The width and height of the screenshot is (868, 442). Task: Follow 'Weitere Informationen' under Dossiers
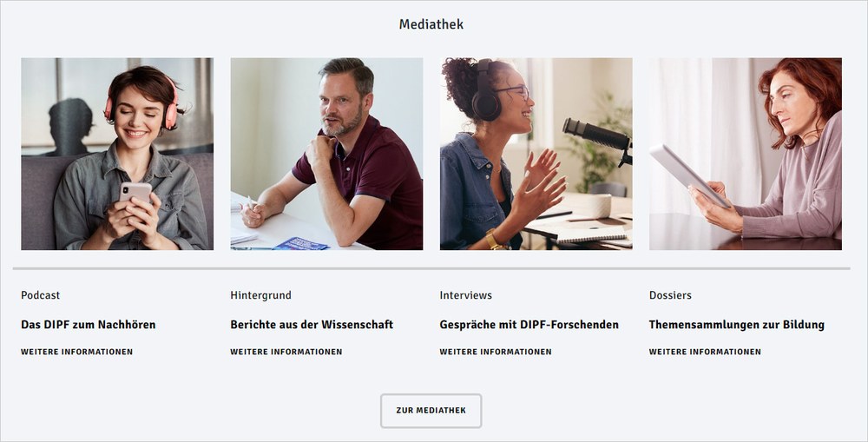coord(705,352)
